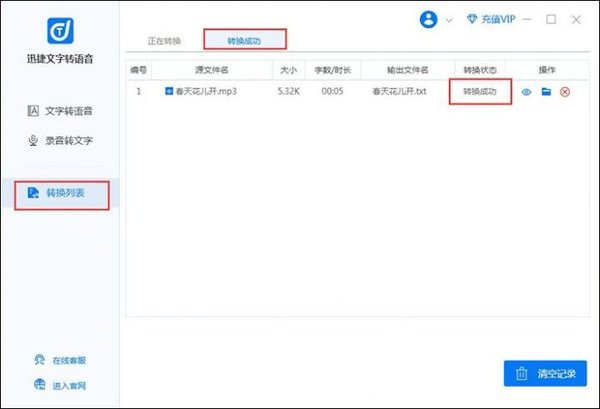Open 文字转语音 in the sidebar

60,111
